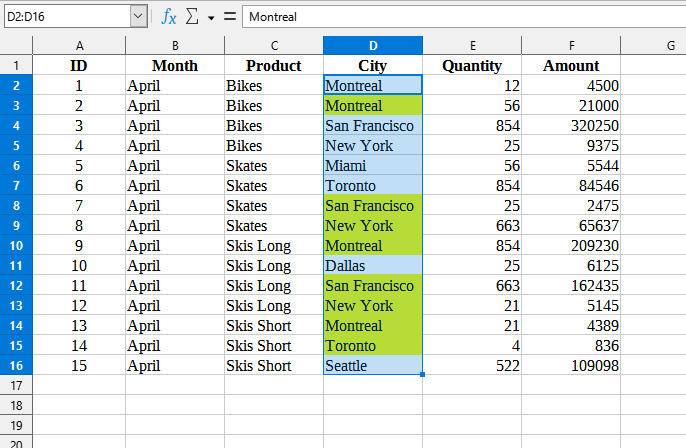This screenshot has width=686, height=448.
Task: Click the Dallas cell
Action: [x=373, y=266]
